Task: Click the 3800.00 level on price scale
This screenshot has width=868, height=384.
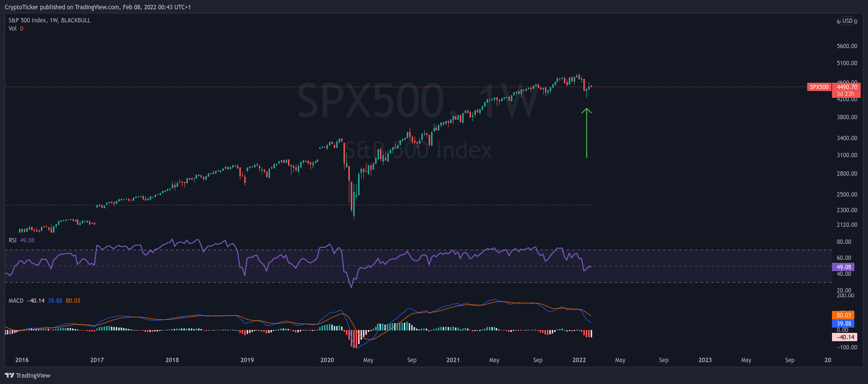Action: point(847,117)
